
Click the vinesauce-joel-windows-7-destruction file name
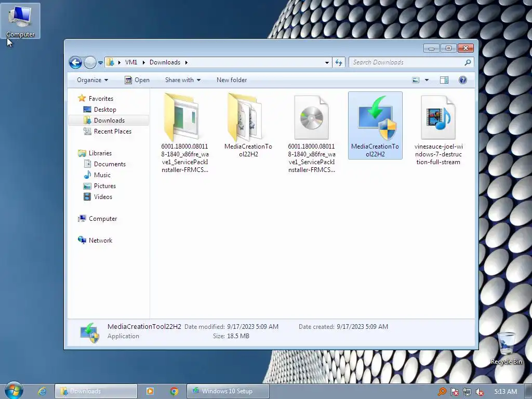[x=438, y=154]
